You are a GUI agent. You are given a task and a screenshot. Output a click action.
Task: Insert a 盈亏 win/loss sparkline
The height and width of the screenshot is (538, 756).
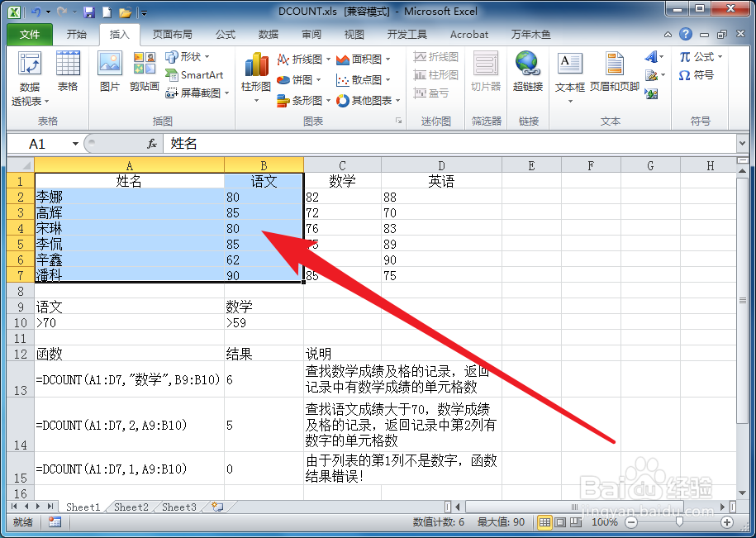pos(431,93)
